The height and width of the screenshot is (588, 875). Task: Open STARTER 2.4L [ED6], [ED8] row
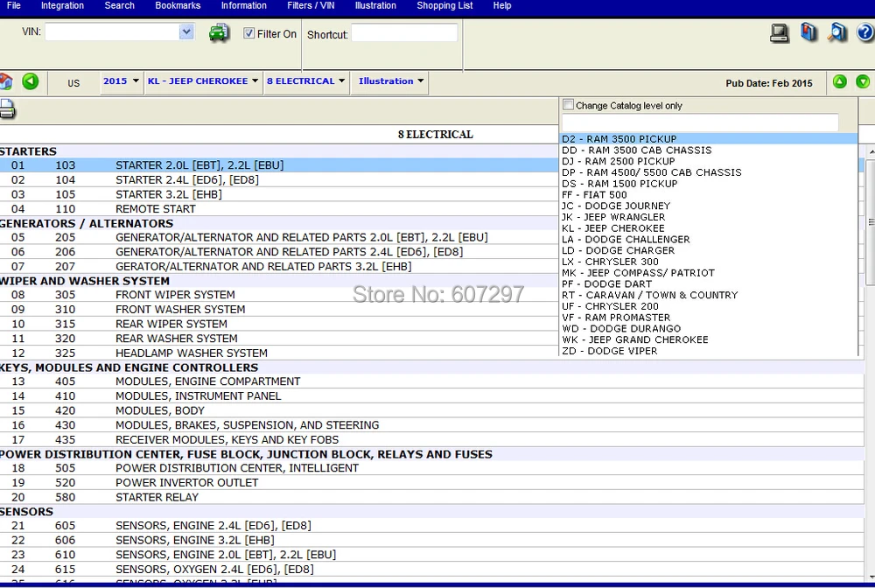[279, 179]
